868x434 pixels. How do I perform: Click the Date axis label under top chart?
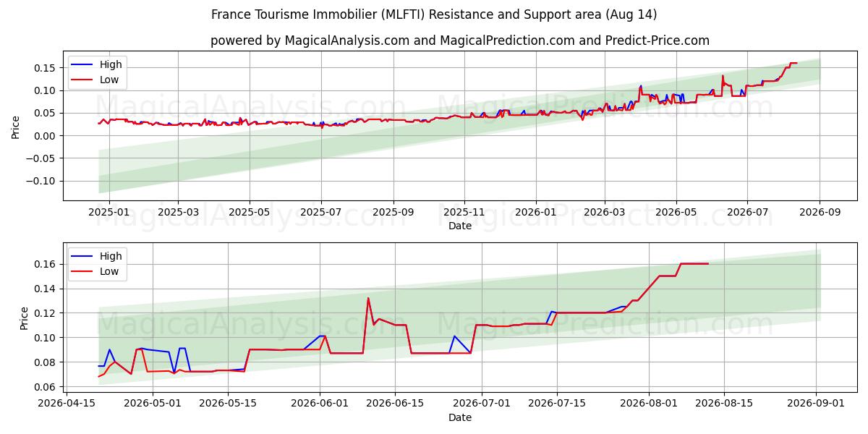coord(460,226)
